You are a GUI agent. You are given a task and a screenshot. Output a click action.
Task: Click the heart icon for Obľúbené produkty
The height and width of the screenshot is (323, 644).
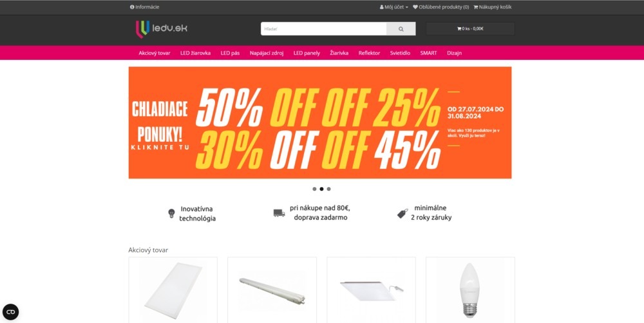(x=415, y=7)
